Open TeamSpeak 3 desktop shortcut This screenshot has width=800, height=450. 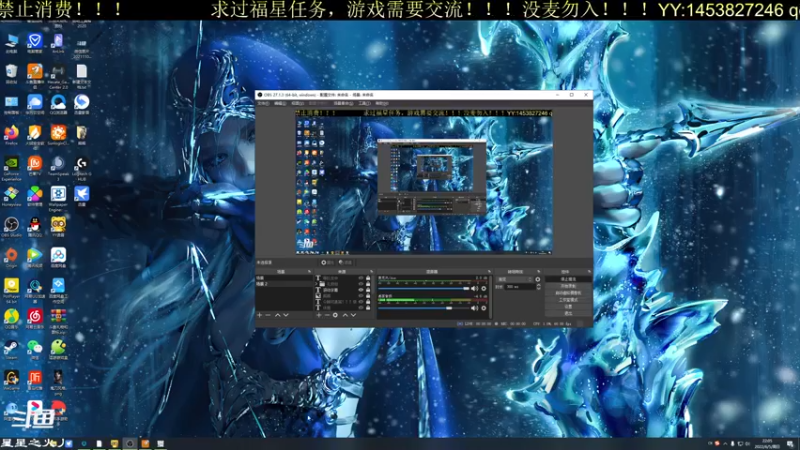(x=58, y=165)
